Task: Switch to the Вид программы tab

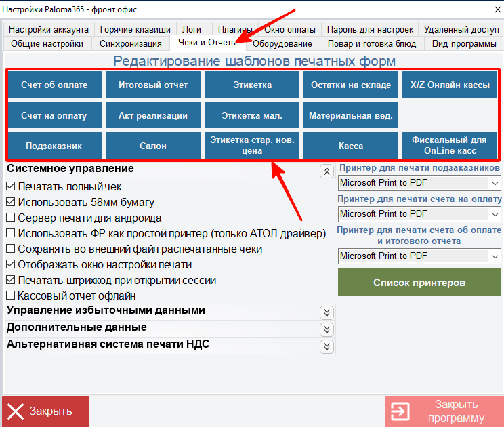Action: [464, 43]
